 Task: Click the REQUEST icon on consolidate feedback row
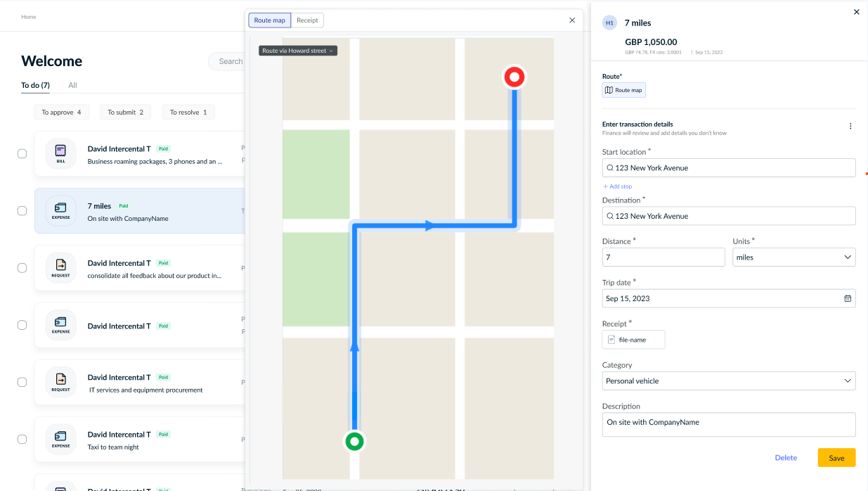(61, 268)
